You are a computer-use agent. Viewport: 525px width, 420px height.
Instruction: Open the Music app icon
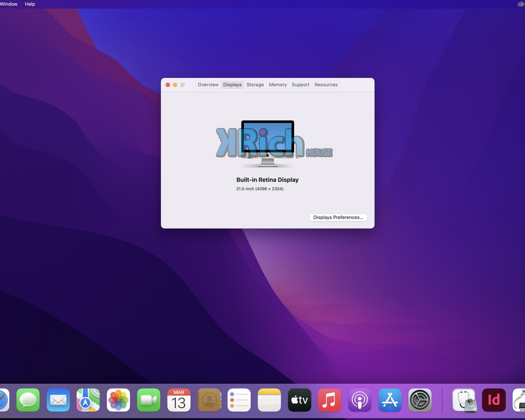point(329,400)
